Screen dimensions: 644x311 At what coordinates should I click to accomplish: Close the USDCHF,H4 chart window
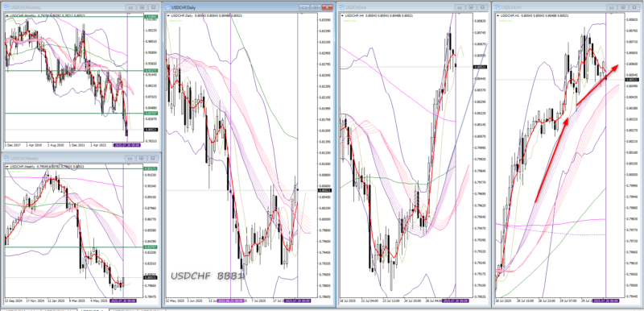click(483, 7)
